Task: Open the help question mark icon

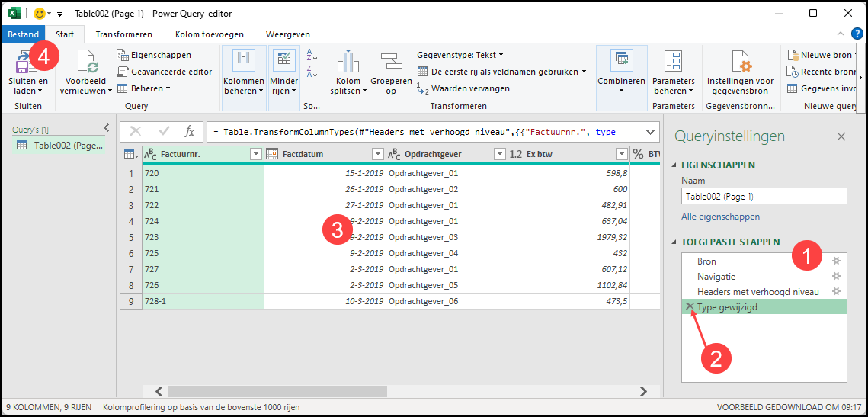Action: point(857,34)
